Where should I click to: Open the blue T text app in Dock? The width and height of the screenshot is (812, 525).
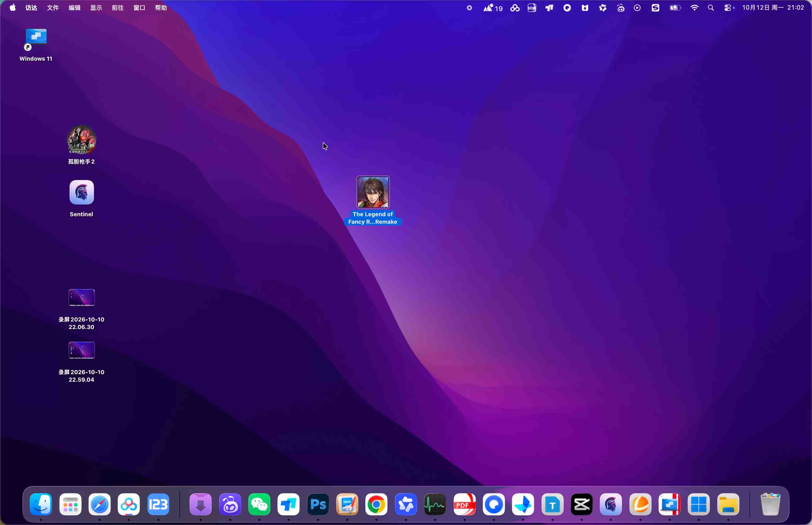[x=552, y=504]
